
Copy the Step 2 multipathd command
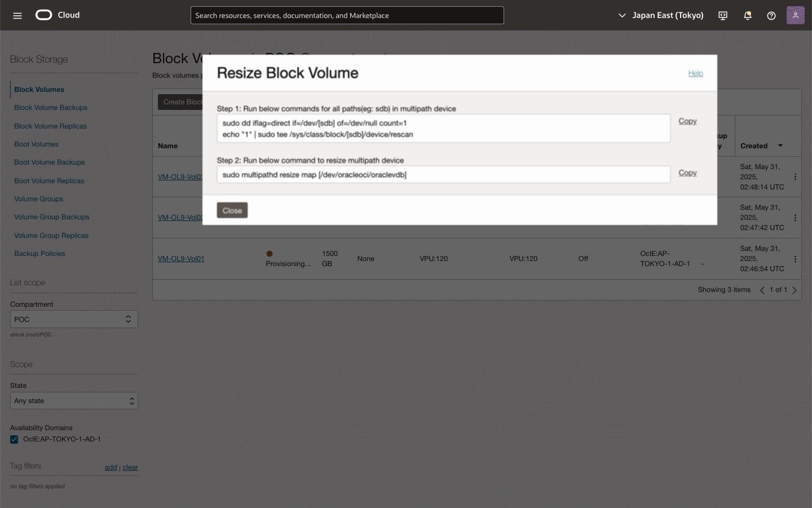pyautogui.click(x=687, y=173)
